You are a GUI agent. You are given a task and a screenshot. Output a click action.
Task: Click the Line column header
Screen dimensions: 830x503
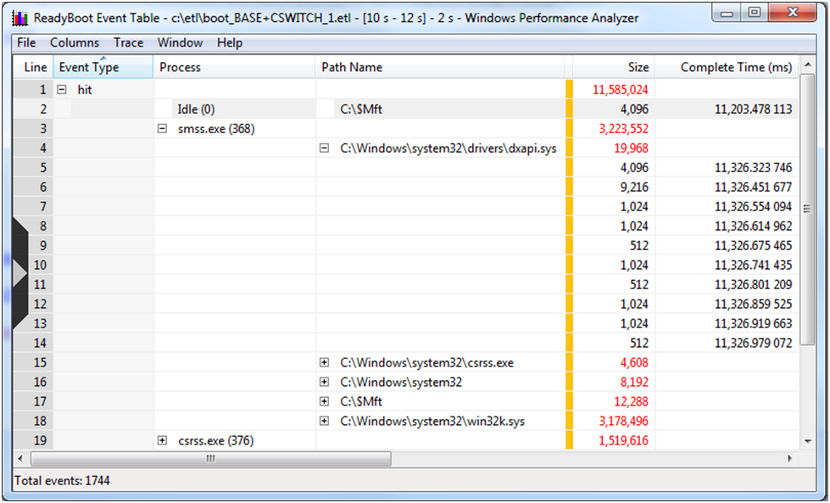click(x=33, y=67)
